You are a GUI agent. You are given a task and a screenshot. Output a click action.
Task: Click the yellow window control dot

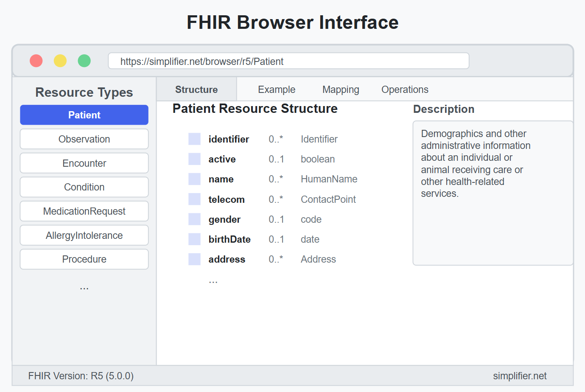tap(60, 61)
